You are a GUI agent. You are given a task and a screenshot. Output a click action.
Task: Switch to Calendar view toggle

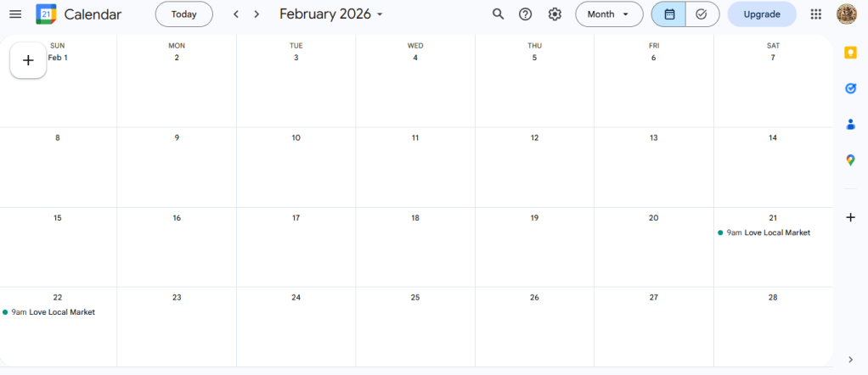pyautogui.click(x=669, y=14)
